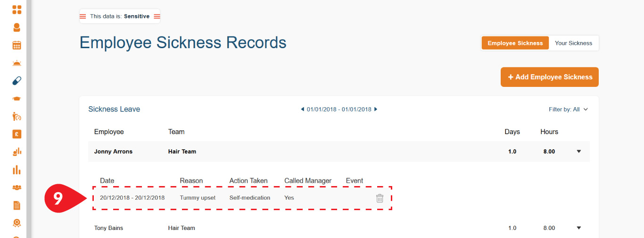Open the sickness pill icon in sidebar

pyautogui.click(x=17, y=81)
